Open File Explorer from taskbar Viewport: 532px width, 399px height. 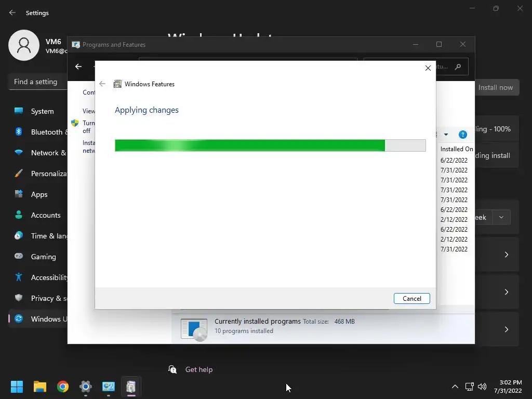pos(39,387)
